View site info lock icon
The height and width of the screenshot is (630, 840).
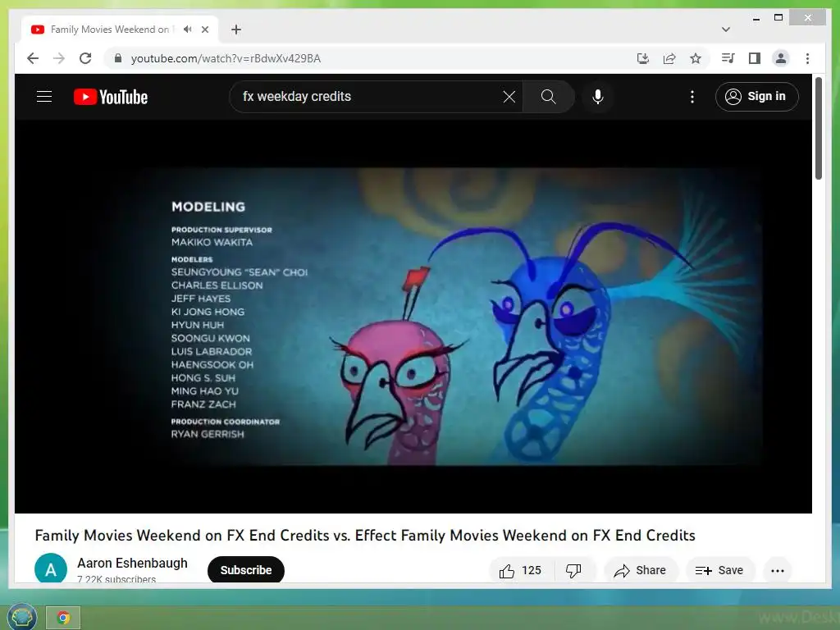tap(118, 58)
